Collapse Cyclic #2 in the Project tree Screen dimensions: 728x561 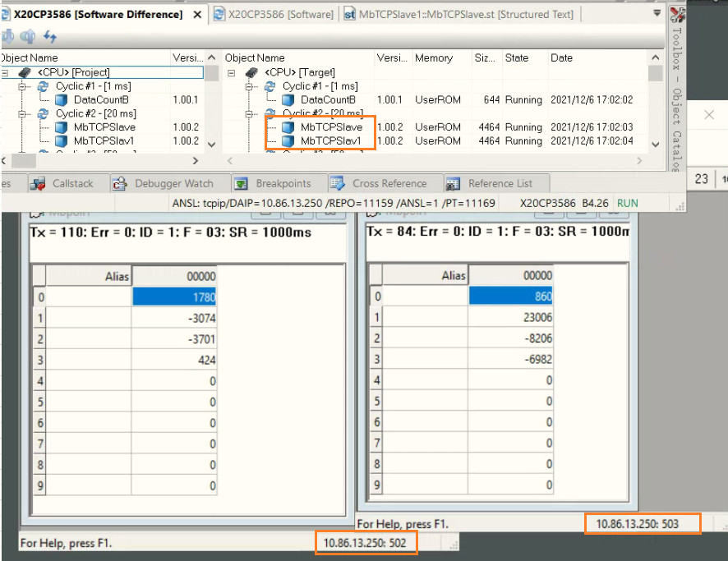click(x=22, y=113)
